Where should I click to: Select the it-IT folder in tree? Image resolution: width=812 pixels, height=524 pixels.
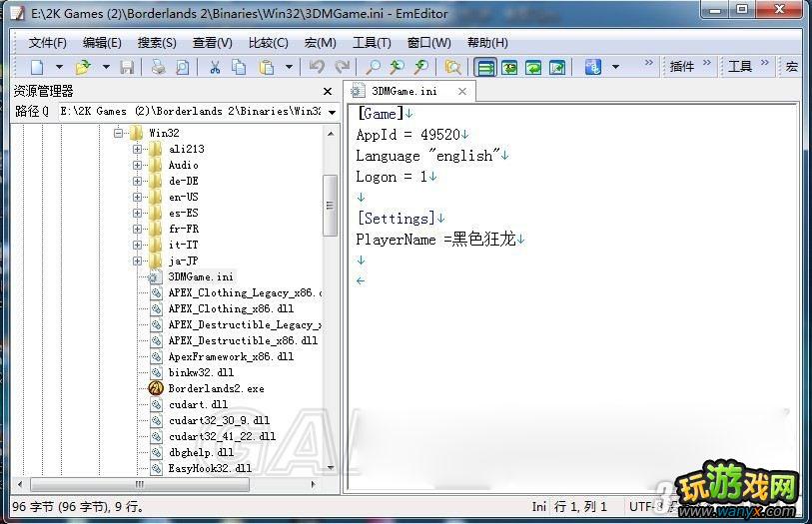tap(184, 245)
